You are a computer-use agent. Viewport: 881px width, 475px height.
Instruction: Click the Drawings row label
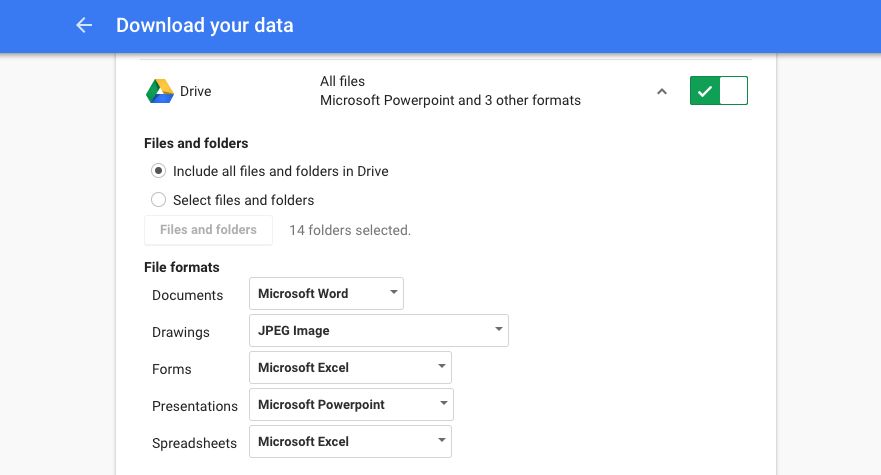pos(181,332)
